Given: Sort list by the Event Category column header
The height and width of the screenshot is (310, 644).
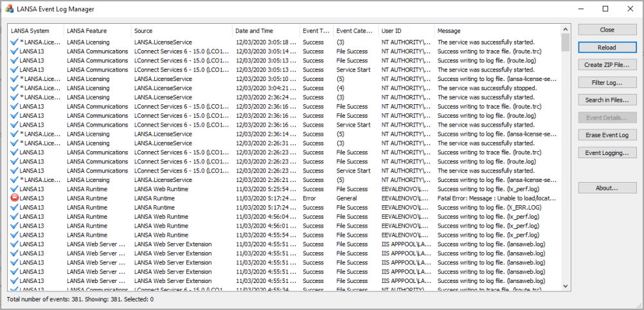Looking at the screenshot, I should [x=355, y=31].
